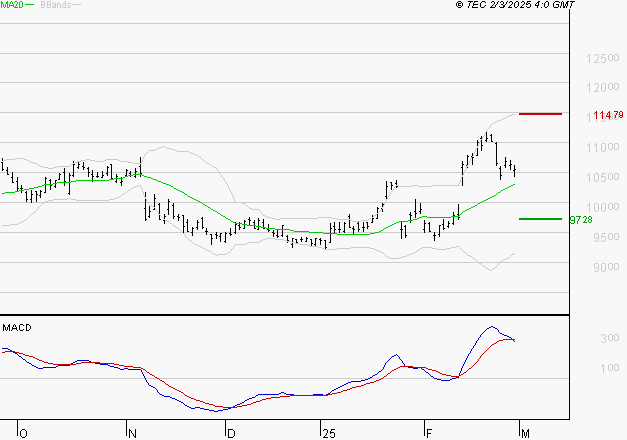Click the BBands legend label
The image size is (627, 440).
(55, 5)
